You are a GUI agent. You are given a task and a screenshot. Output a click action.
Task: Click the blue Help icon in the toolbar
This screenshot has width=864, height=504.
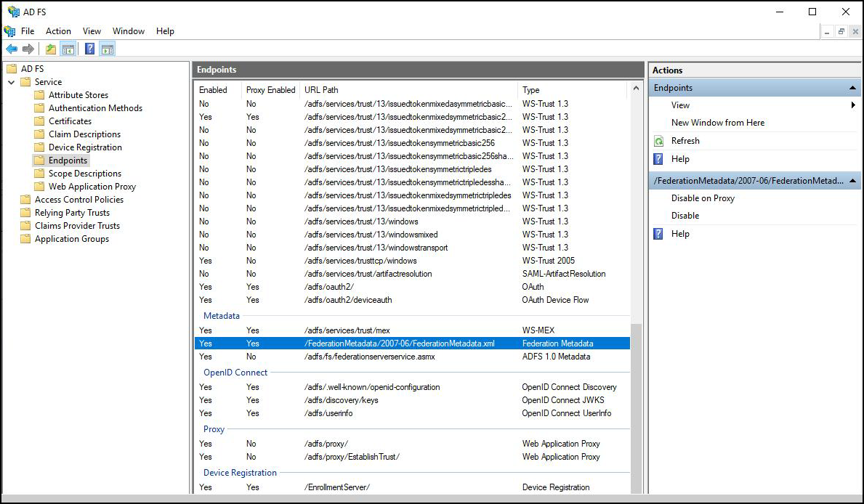[89, 49]
